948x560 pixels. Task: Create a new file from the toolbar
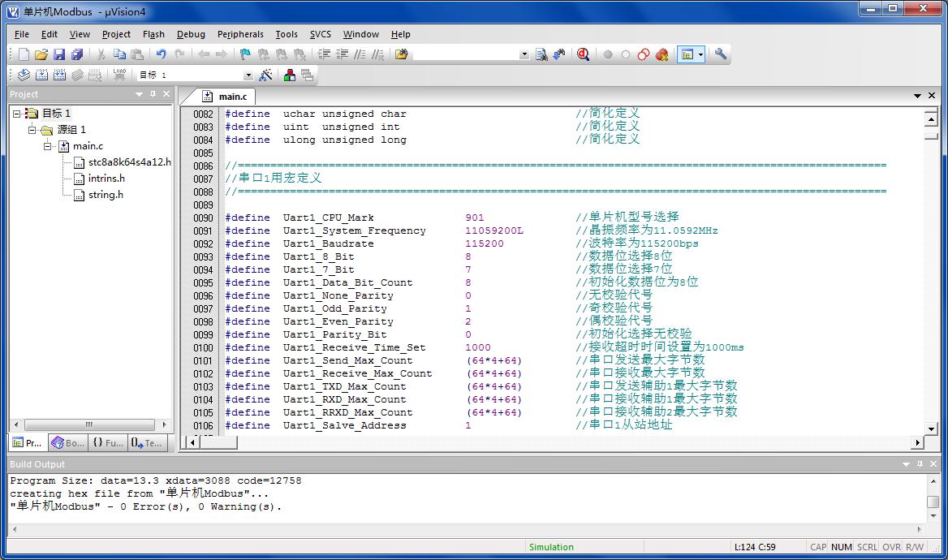23,54
